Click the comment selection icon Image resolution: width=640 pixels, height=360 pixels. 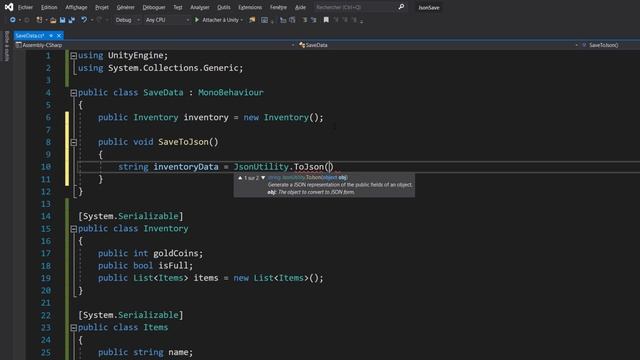(x=304, y=20)
